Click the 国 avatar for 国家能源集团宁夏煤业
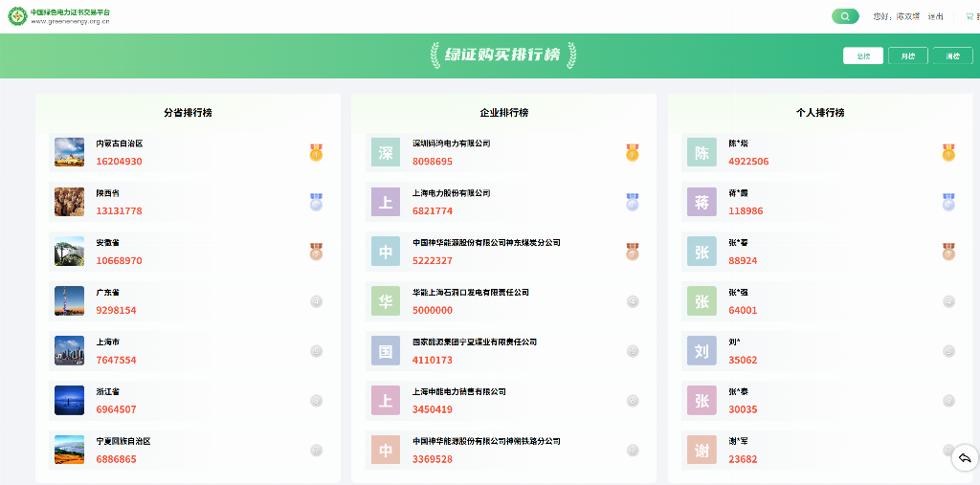 [x=386, y=351]
